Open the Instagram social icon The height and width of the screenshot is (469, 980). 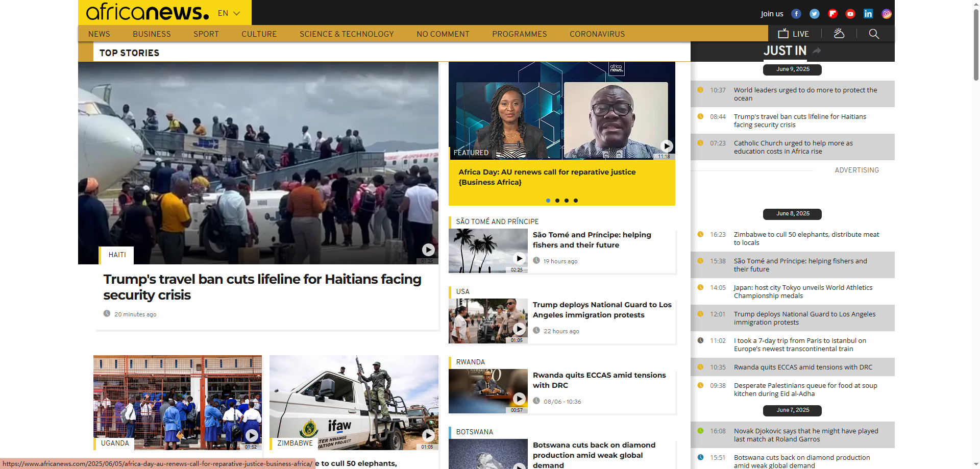(887, 14)
